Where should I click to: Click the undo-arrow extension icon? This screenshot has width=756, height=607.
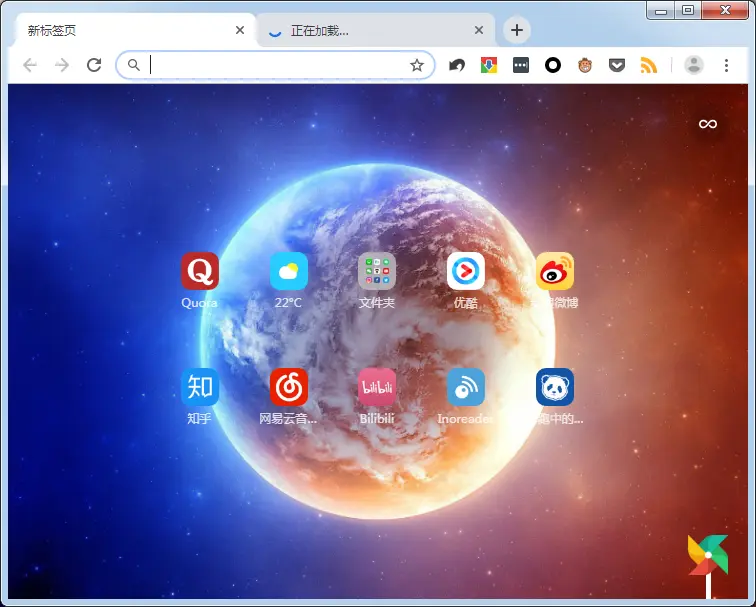tap(457, 65)
